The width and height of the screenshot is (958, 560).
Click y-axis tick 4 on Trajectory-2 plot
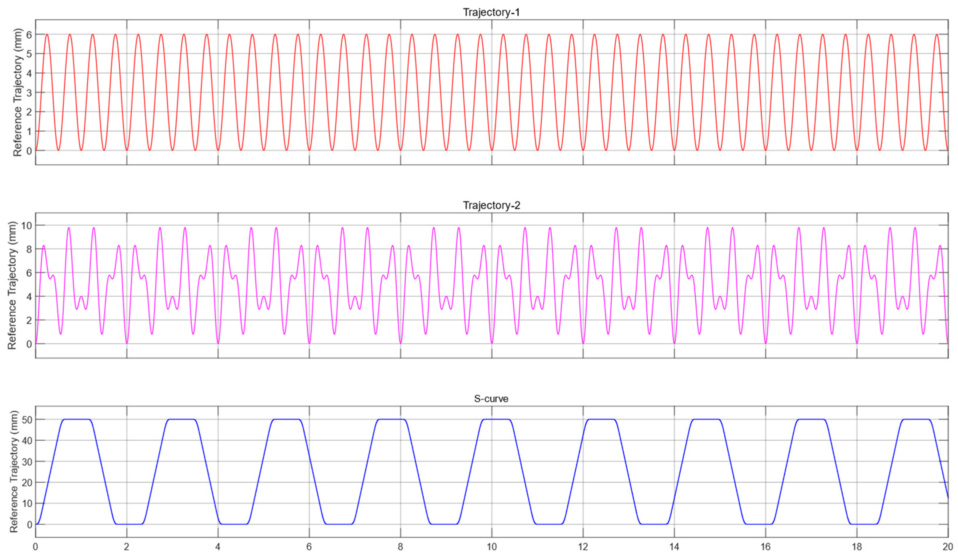(29, 296)
